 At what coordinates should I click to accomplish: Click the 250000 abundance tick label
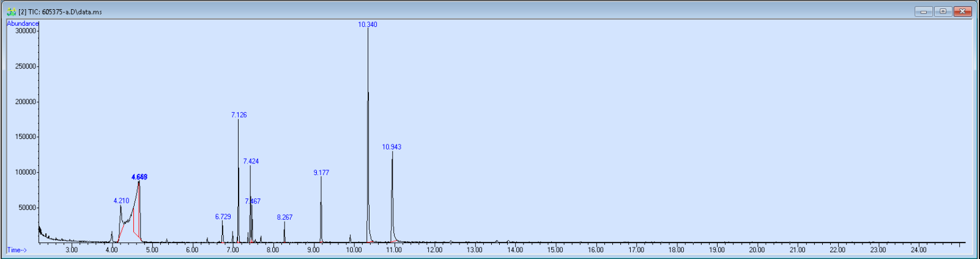point(26,67)
